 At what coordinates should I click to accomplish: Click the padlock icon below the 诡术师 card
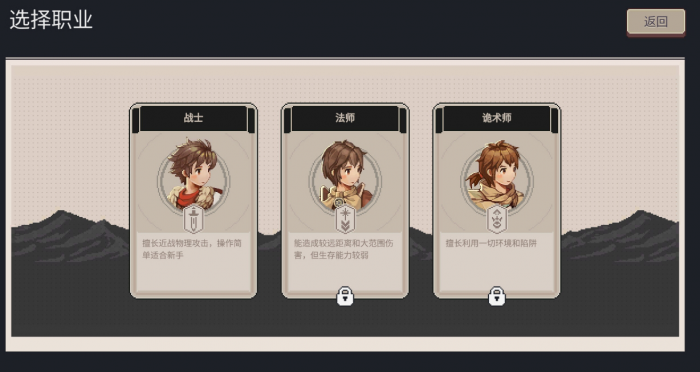click(497, 296)
